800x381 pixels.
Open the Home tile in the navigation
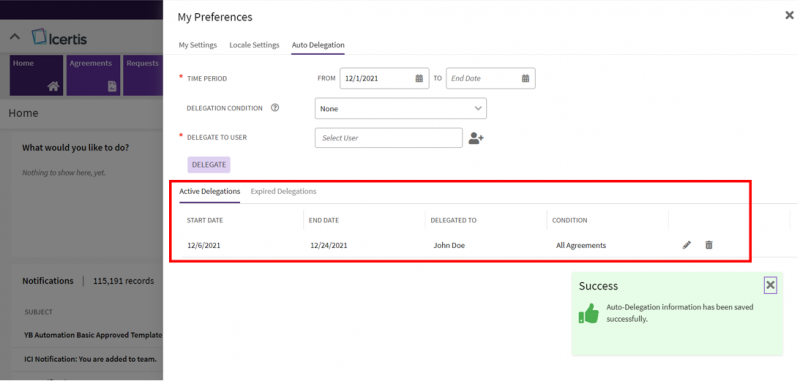tap(36, 75)
